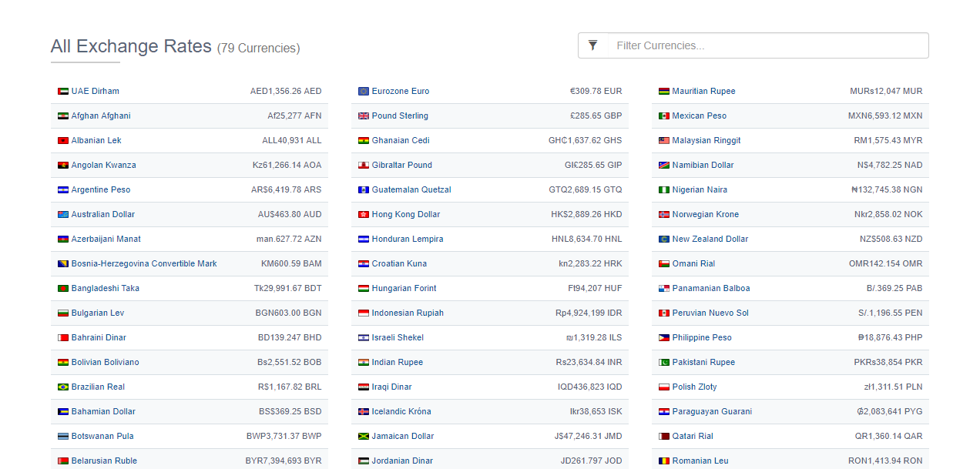
Task: Click the UAE Dirham flag icon
Action: (63, 92)
